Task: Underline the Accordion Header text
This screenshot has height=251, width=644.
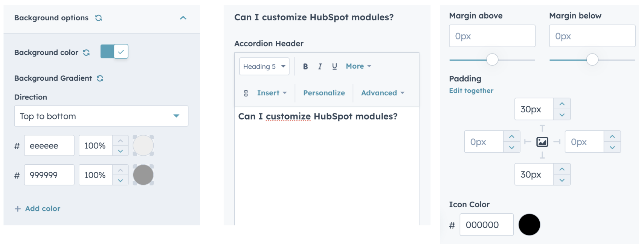Action: click(334, 66)
